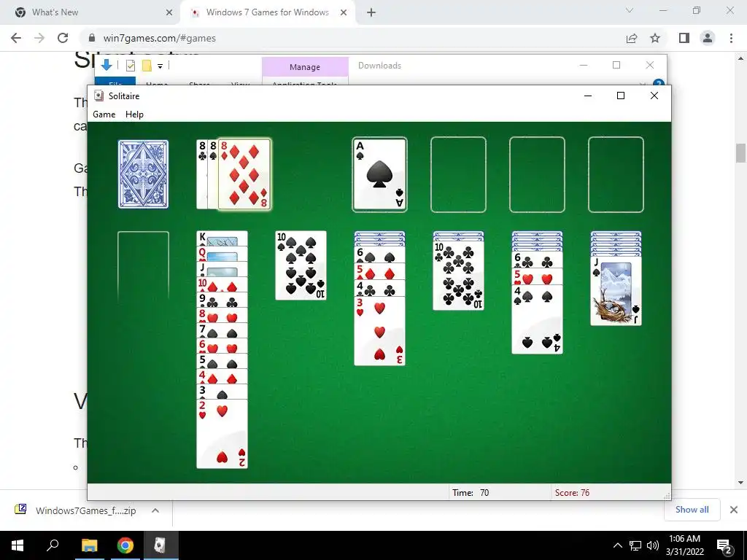This screenshot has width=747, height=560.
Task: Select the 3 of hearts card
Action: (379, 331)
